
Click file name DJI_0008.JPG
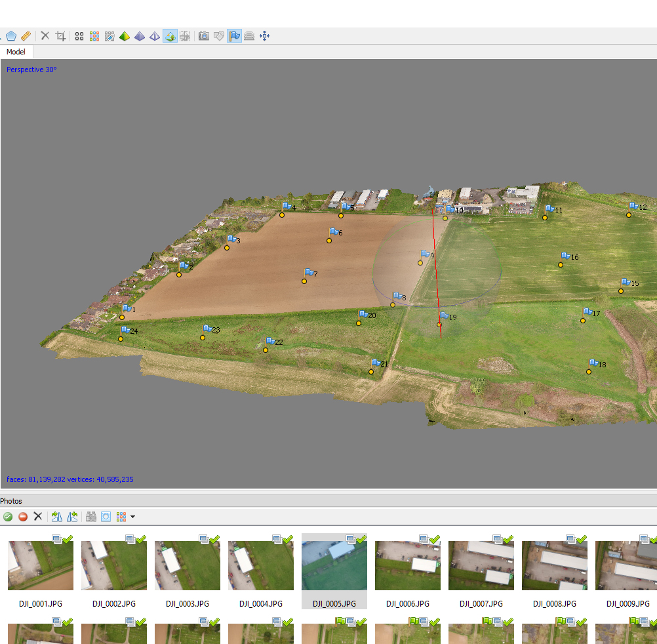[x=554, y=604]
